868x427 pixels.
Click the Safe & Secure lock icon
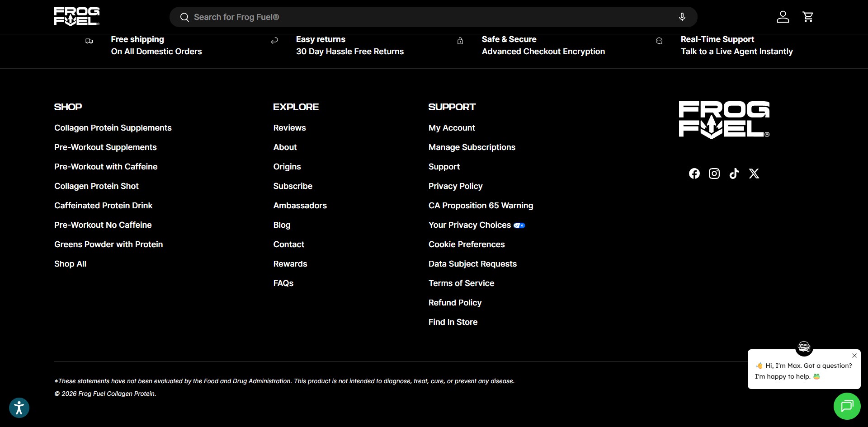(460, 41)
